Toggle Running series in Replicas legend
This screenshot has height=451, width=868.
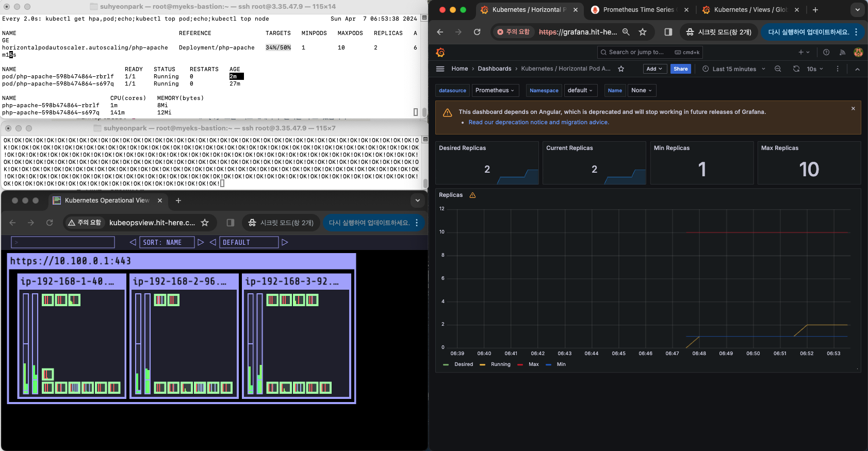coord(495,364)
